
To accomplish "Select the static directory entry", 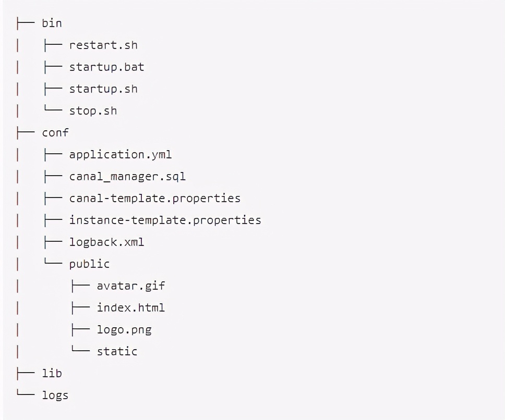I will click(117, 351).
